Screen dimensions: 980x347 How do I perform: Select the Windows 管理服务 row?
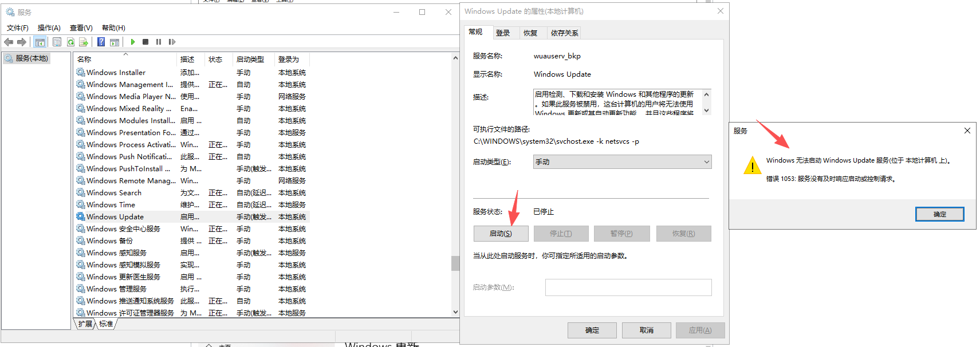(x=192, y=289)
